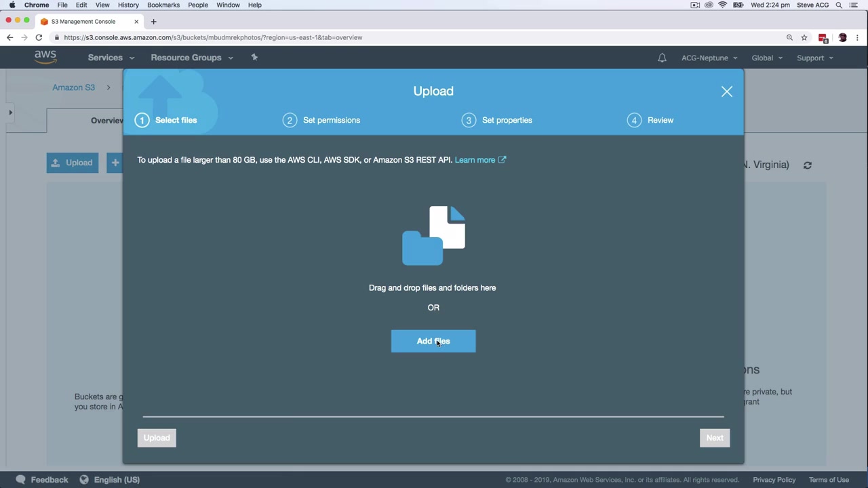Open the Apple menu
Image resolution: width=868 pixels, height=488 pixels.
point(12,5)
